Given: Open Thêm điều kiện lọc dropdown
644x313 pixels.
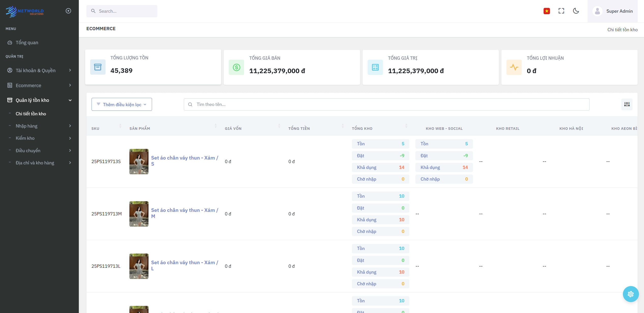Looking at the screenshot, I should (x=122, y=104).
